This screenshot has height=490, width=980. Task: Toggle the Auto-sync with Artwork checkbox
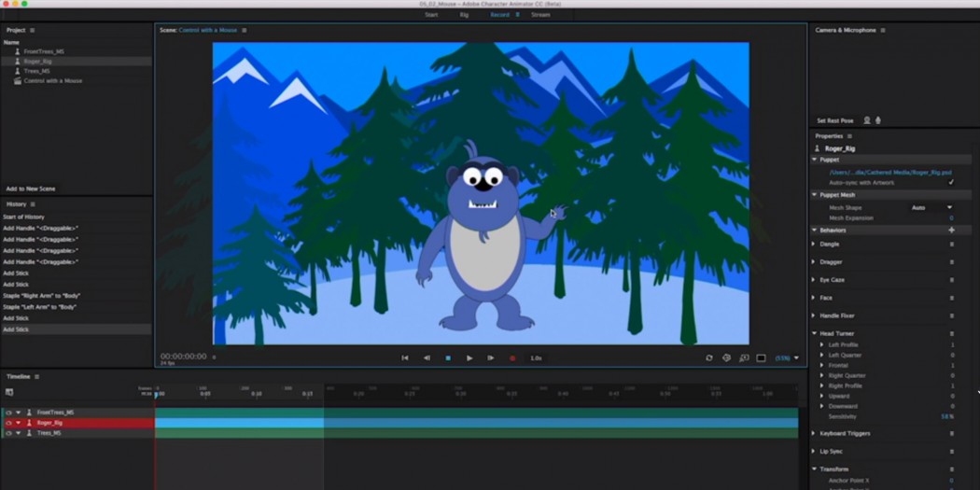tap(951, 183)
